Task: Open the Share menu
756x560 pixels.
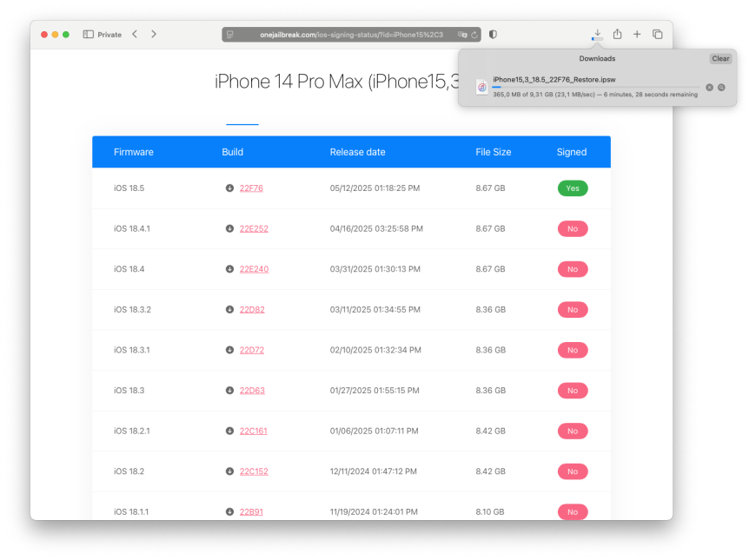Action: tap(617, 34)
